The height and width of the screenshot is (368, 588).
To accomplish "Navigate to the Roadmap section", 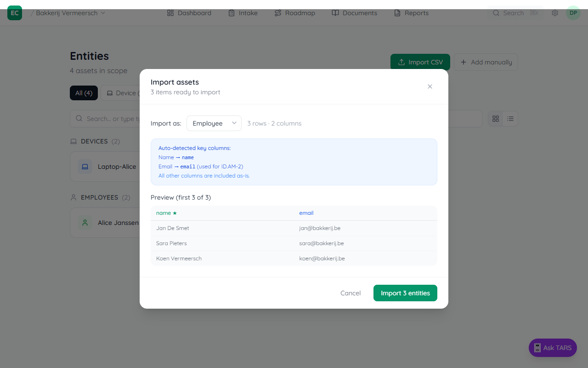I will pyautogui.click(x=294, y=13).
